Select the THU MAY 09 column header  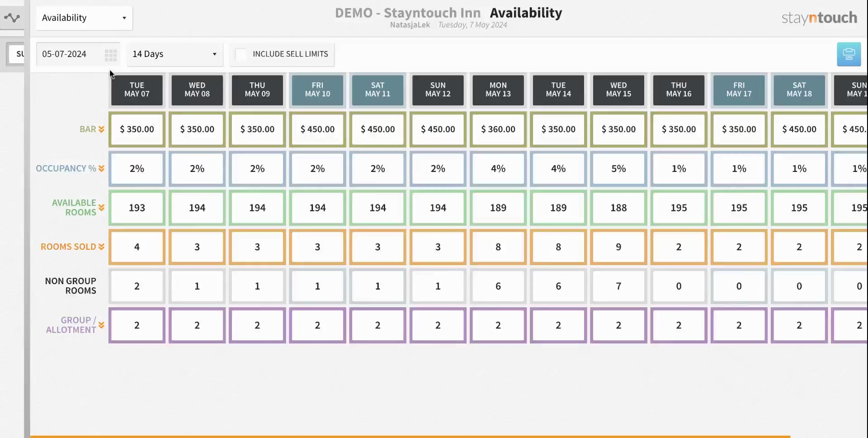coord(257,90)
